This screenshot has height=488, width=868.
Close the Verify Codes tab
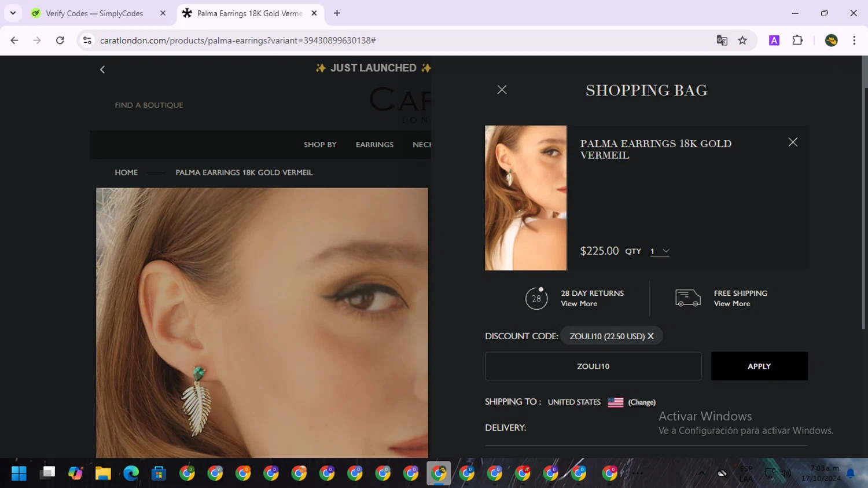163,13
